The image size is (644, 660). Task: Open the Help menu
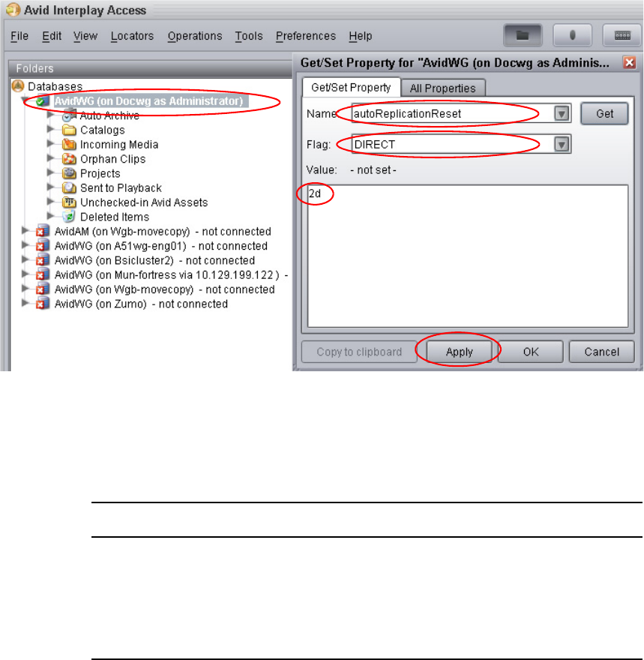[361, 36]
